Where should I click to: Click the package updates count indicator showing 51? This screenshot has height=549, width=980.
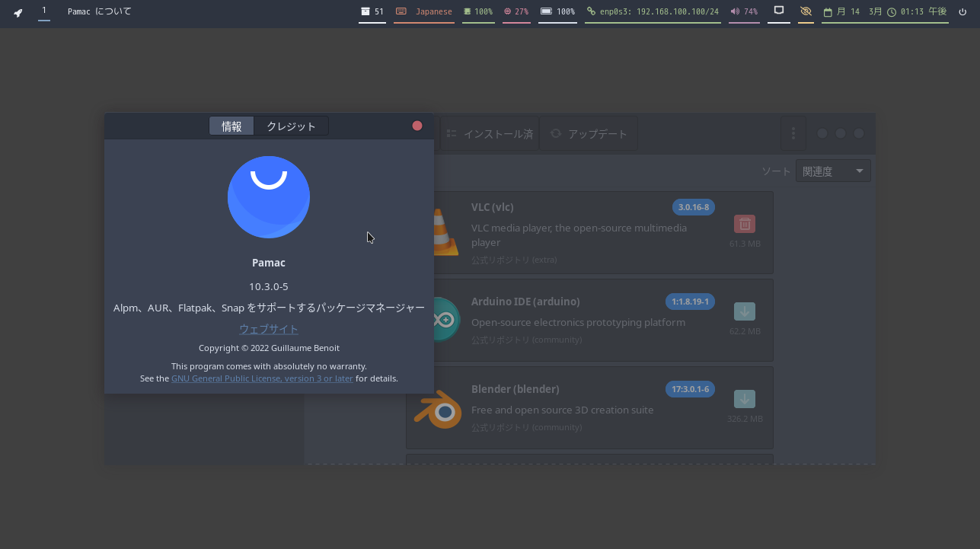(372, 11)
